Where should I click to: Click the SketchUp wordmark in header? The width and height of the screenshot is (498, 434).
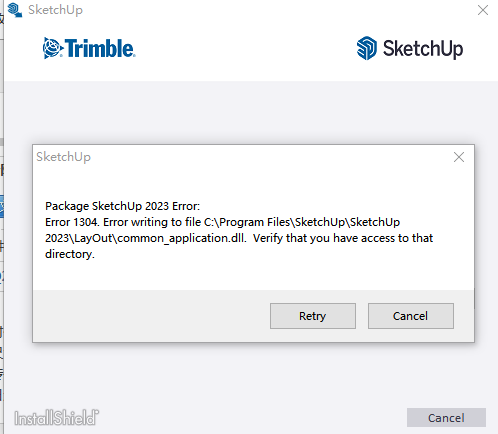pos(423,49)
